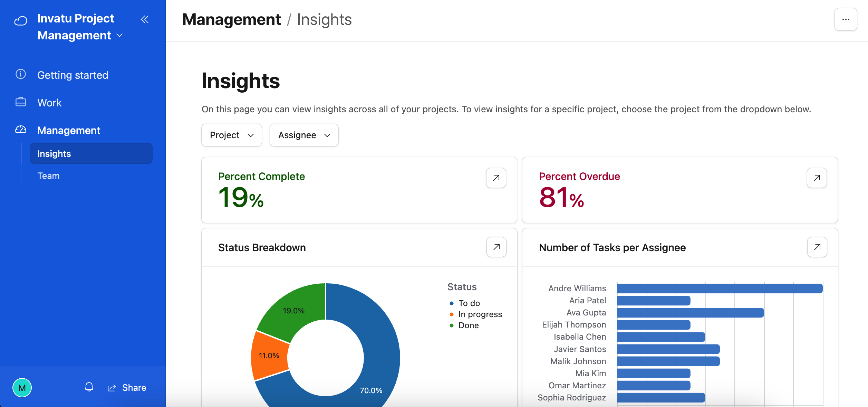
Task: Select Management in the sidebar
Action: pos(69,130)
